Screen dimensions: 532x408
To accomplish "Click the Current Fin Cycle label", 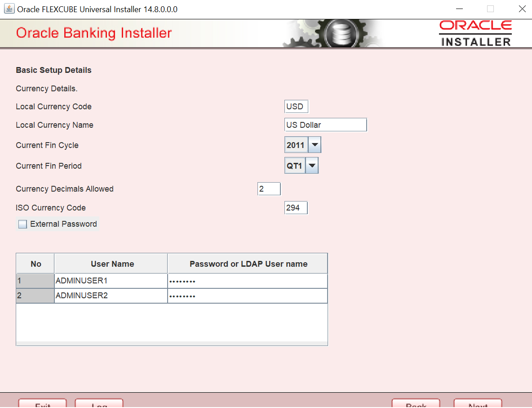I will pos(47,145).
